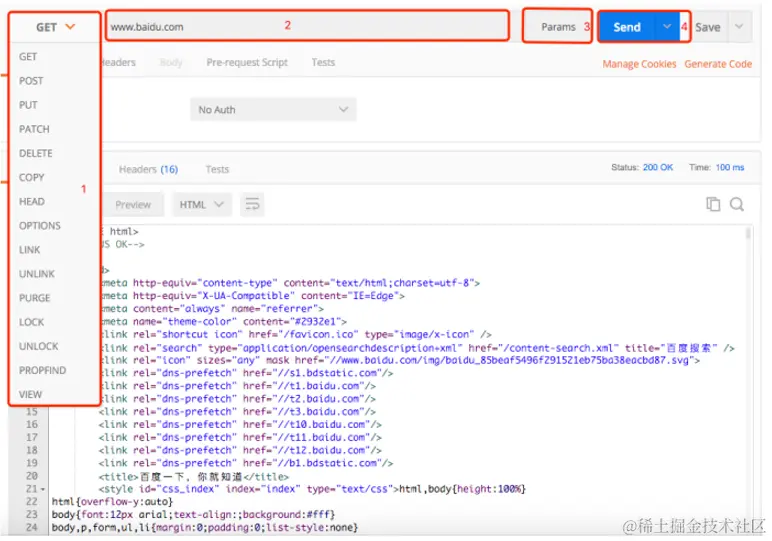772x541 pixels.
Task: Select GET from the method list
Action: [x=28, y=57]
